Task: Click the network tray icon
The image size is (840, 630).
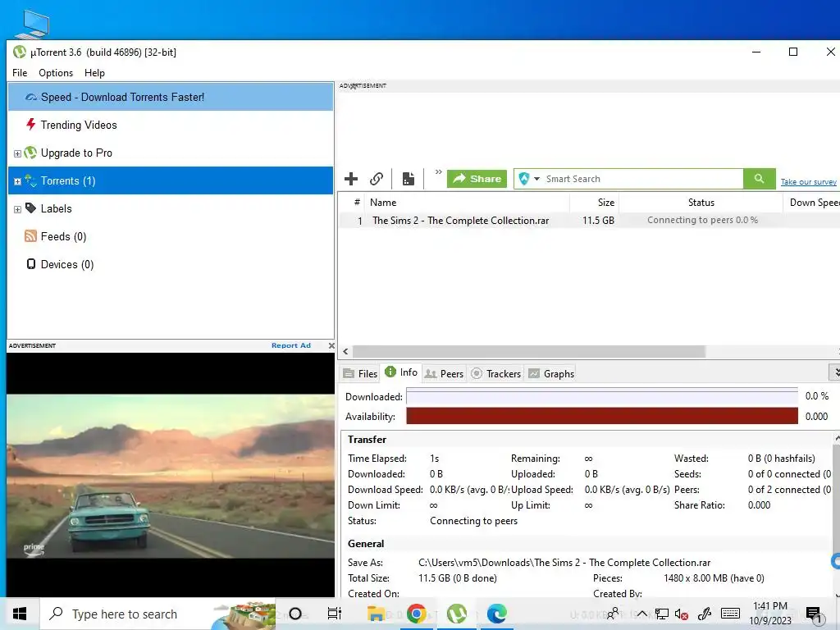Action: point(662,614)
